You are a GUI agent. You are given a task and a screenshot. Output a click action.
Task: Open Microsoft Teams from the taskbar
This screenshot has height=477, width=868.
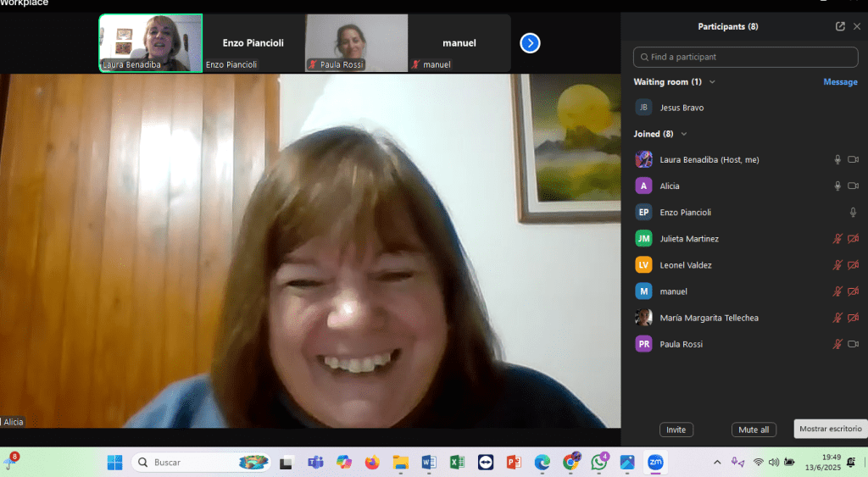314,463
